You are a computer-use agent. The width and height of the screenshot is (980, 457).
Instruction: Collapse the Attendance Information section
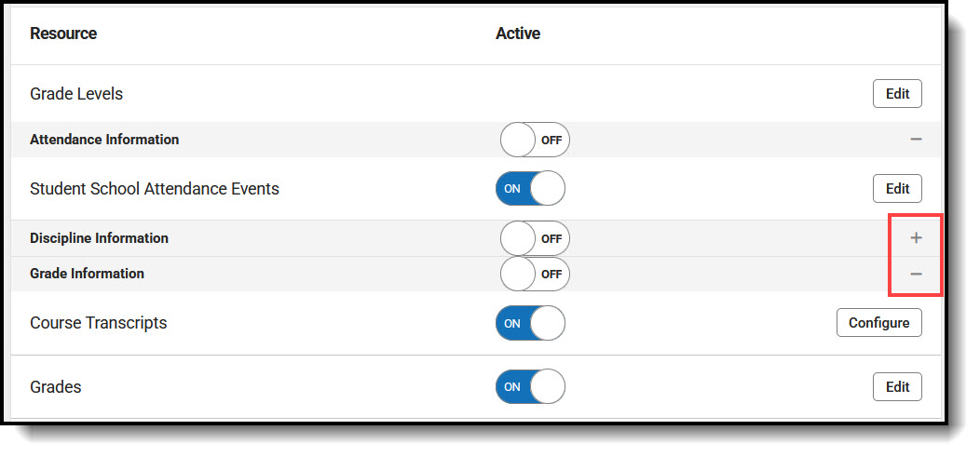pyautogui.click(x=916, y=140)
